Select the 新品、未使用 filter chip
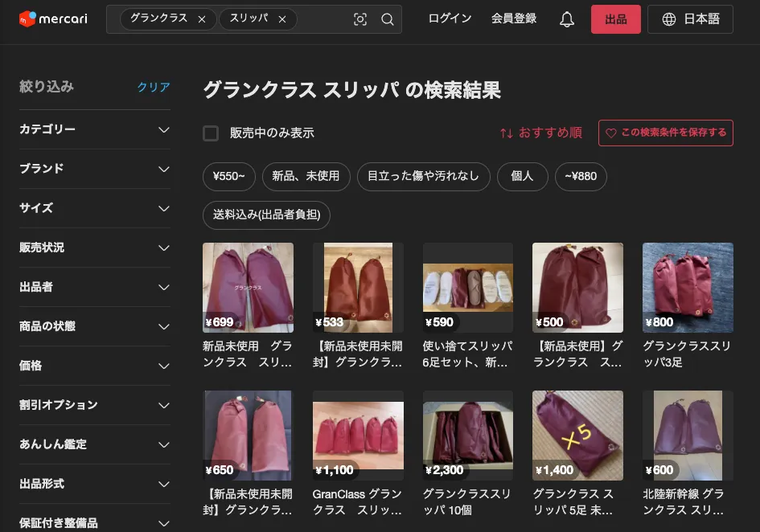The height and width of the screenshot is (532, 760). (306, 176)
